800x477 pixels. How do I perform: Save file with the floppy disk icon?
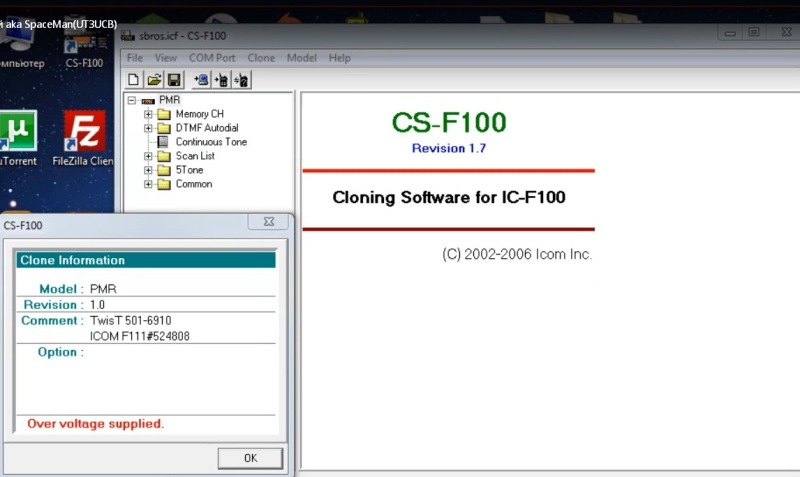coord(174,80)
